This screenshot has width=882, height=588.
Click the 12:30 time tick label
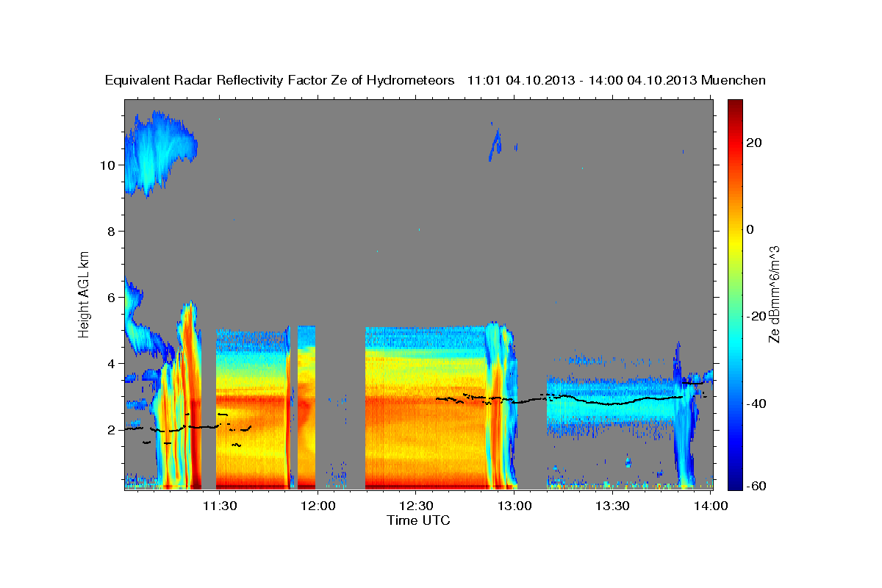[x=416, y=506]
